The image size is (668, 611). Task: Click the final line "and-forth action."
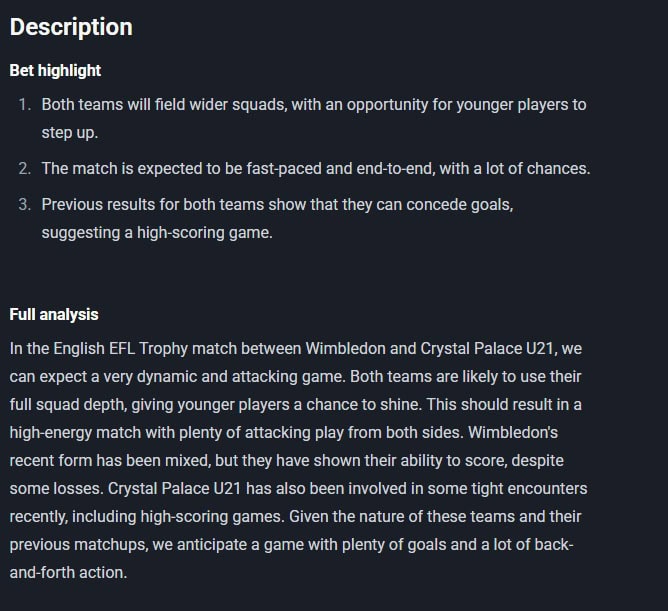[x=68, y=573]
